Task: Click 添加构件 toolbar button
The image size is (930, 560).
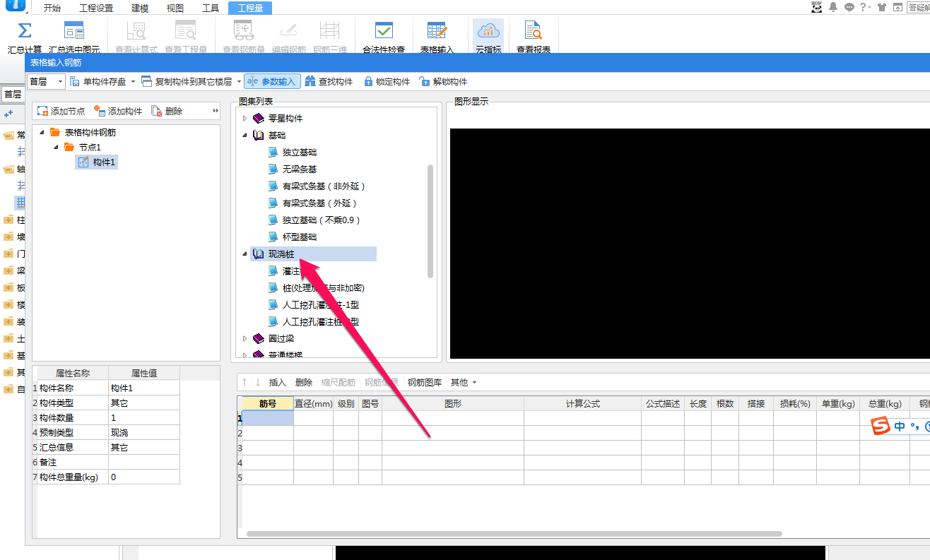Action: (118, 112)
